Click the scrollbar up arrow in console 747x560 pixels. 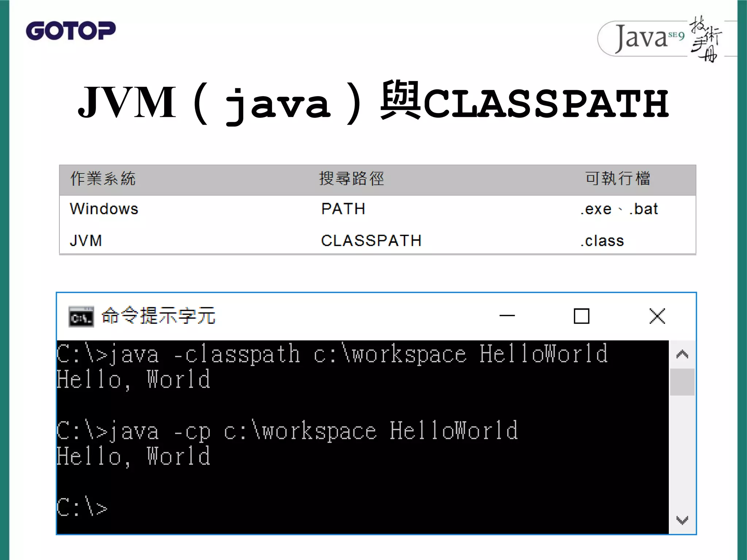click(x=682, y=354)
